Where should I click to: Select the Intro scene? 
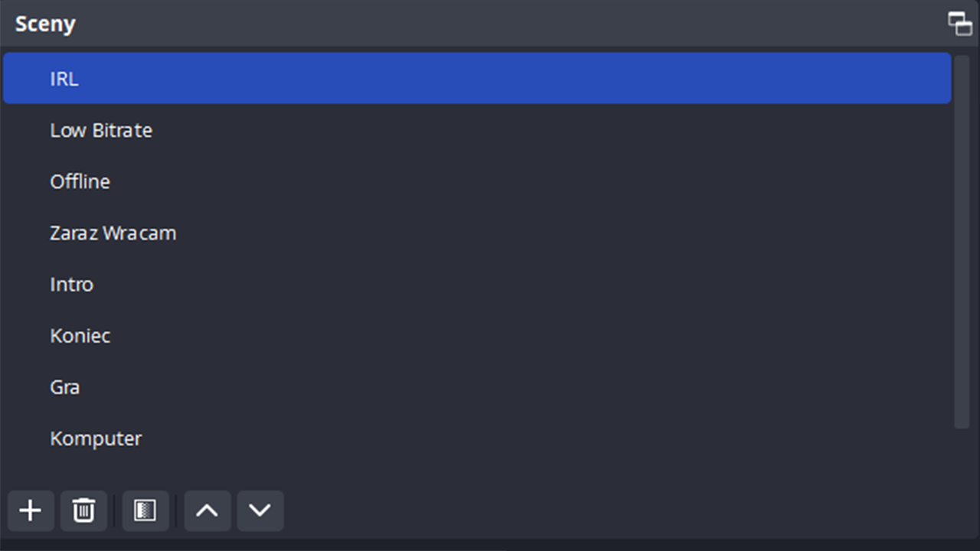tap(72, 284)
